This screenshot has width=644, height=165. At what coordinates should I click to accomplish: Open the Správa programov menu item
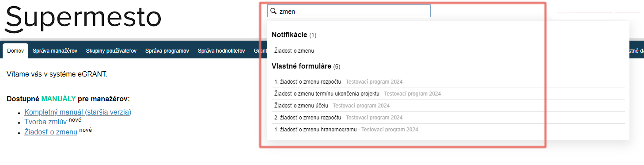pyautogui.click(x=167, y=51)
